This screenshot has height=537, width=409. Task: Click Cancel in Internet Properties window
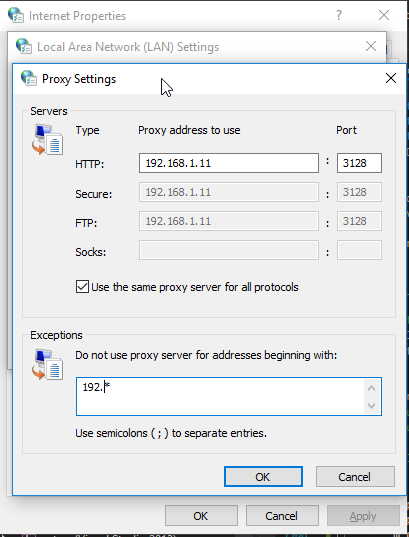pos(282,515)
